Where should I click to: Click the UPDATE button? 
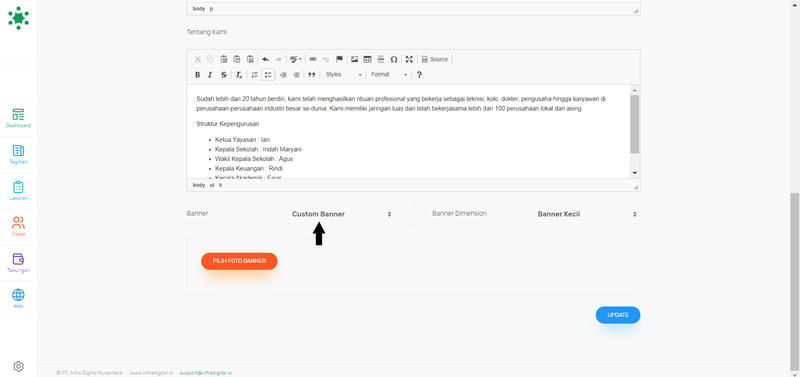coord(618,315)
